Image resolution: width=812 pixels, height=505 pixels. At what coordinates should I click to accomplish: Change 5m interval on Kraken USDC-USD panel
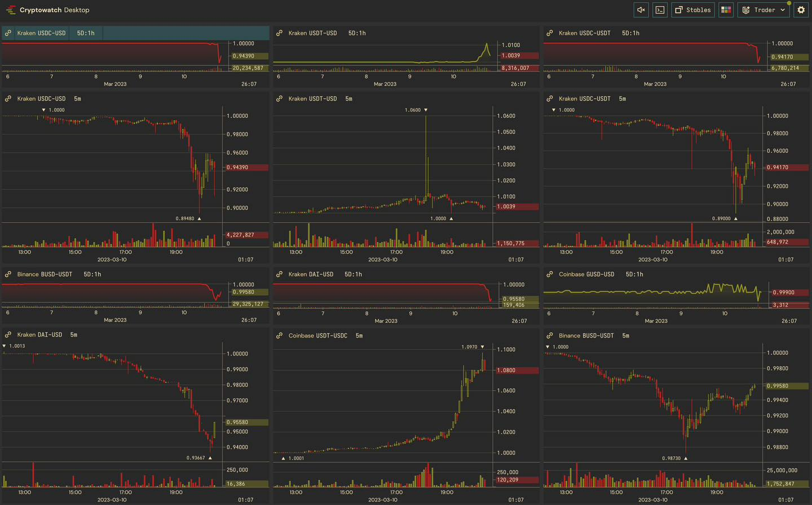click(x=77, y=99)
